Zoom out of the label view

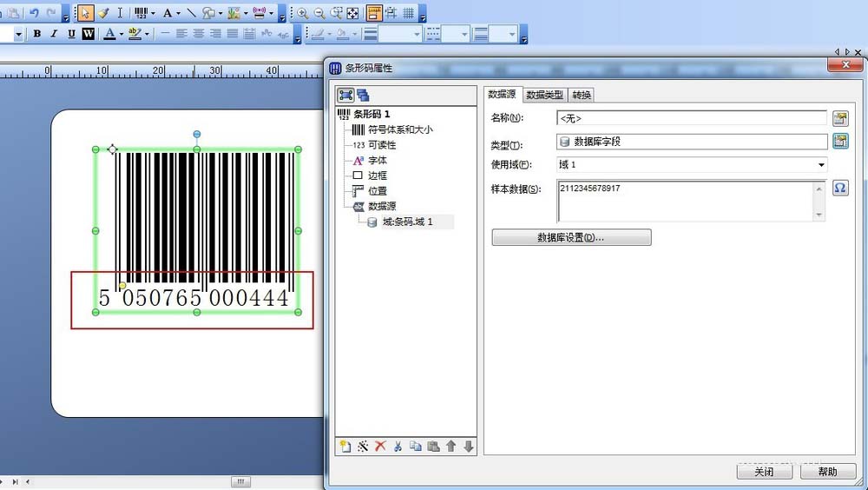[x=319, y=13]
